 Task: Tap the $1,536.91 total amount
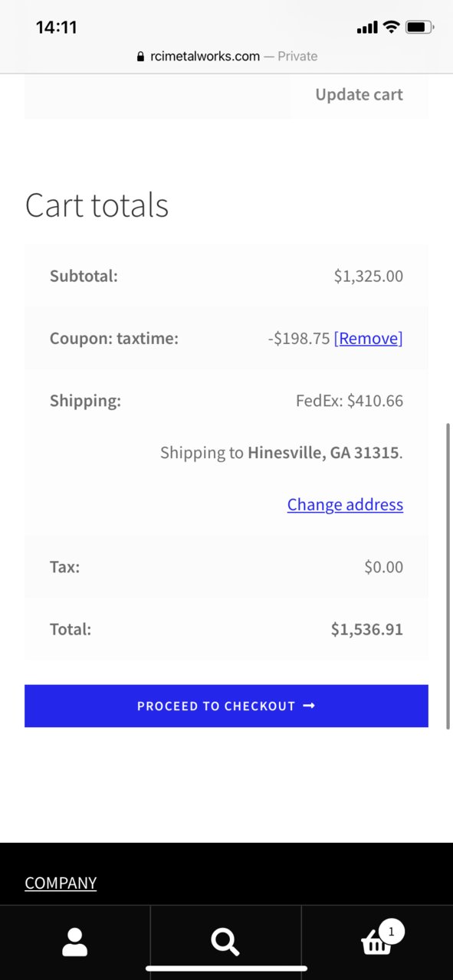(x=367, y=630)
